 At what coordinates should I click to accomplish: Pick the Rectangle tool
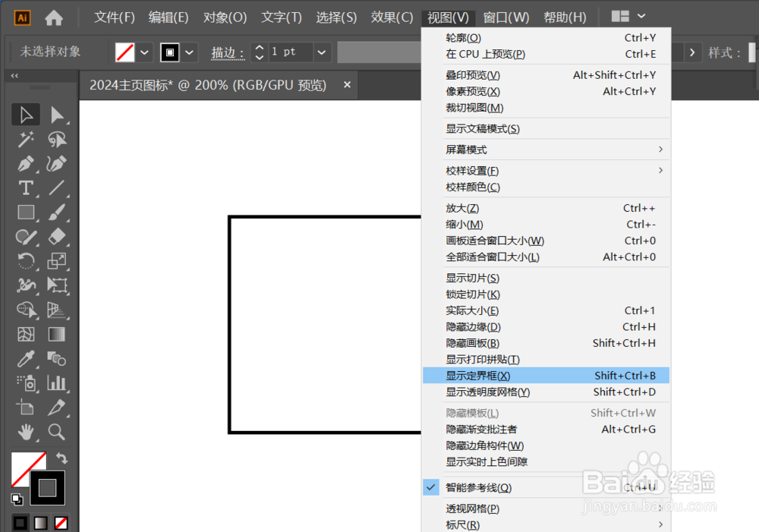[x=26, y=212]
